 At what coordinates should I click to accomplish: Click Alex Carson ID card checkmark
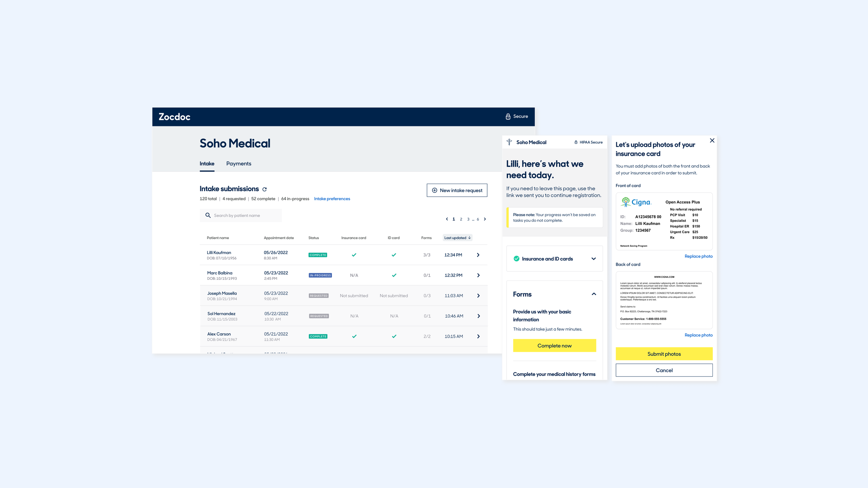coord(394,336)
